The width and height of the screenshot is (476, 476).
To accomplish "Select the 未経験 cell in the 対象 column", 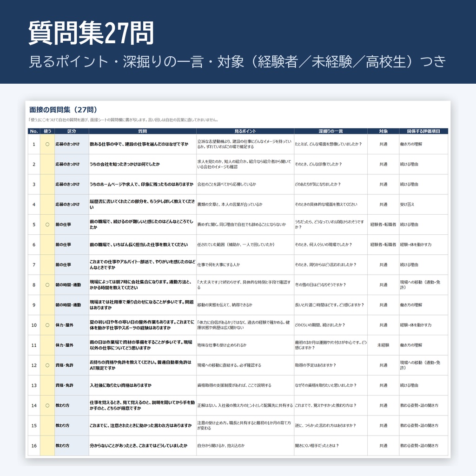I will [x=383, y=345].
